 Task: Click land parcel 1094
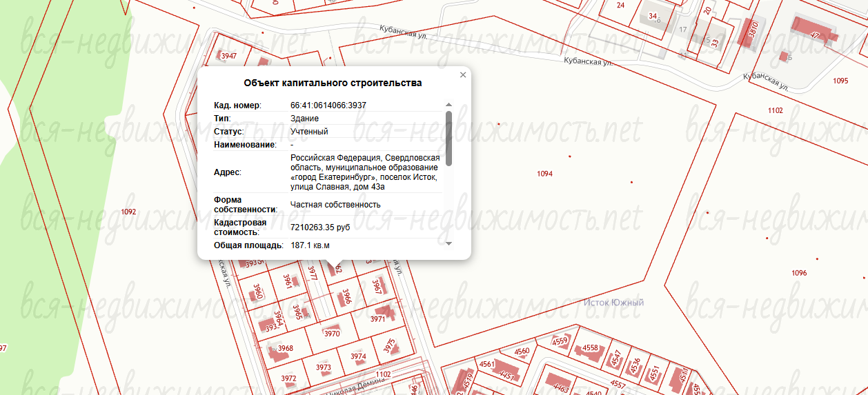coord(544,174)
